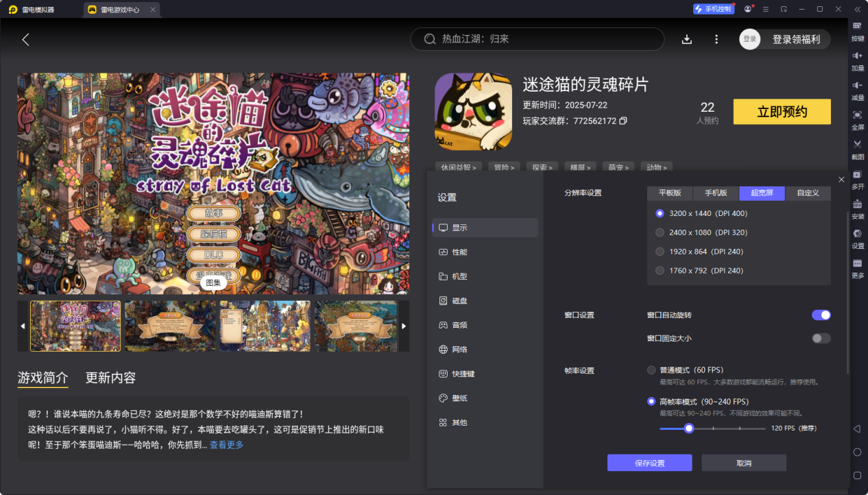Open the 更新内容 tab
This screenshot has width=868, height=495.
pyautogui.click(x=111, y=378)
